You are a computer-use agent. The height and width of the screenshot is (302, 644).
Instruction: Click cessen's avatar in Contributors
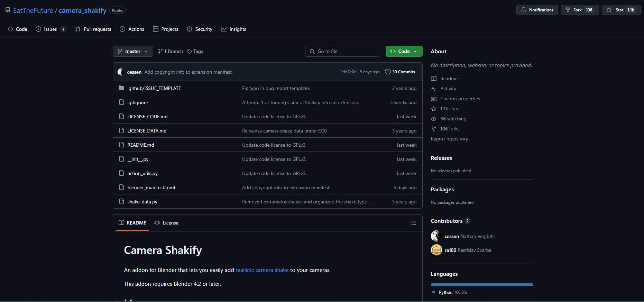tap(436, 236)
